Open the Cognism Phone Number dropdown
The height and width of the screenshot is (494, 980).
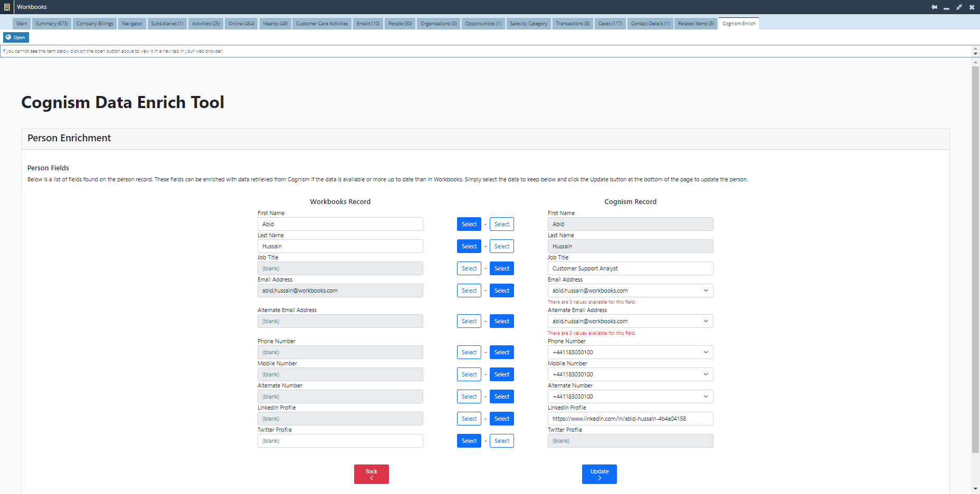tap(631, 352)
